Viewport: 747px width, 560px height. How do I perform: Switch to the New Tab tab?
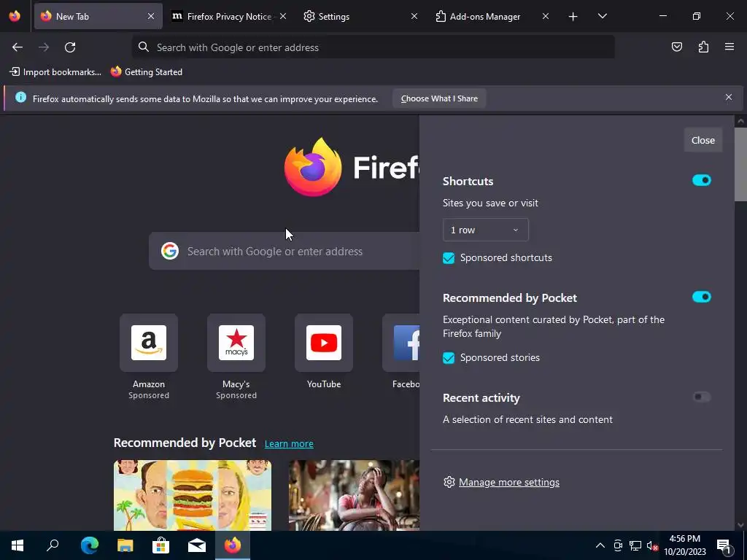[x=98, y=16]
